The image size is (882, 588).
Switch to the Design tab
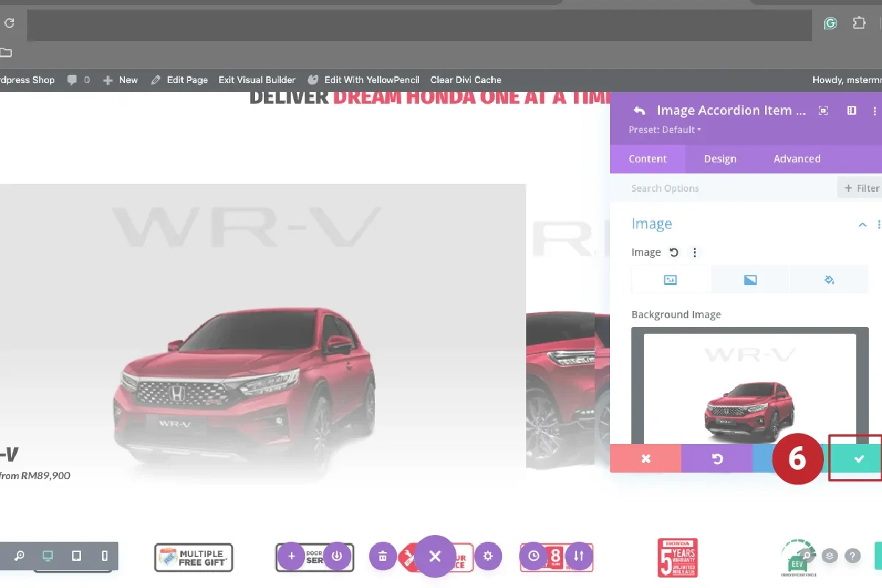[720, 159]
